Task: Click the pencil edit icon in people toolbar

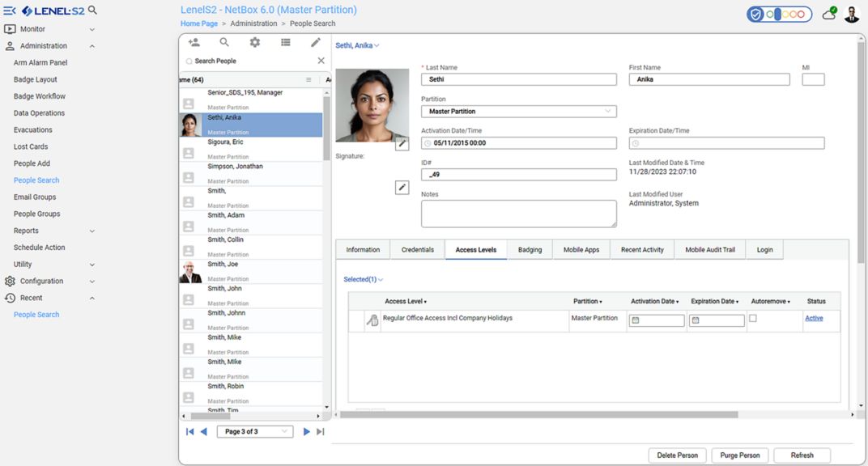Action: (x=316, y=42)
